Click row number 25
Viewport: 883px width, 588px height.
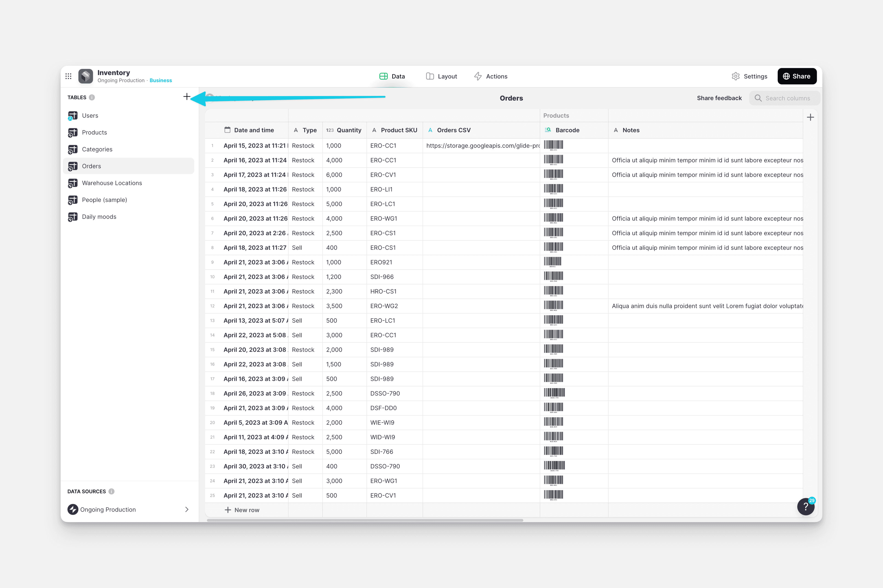tap(212, 495)
